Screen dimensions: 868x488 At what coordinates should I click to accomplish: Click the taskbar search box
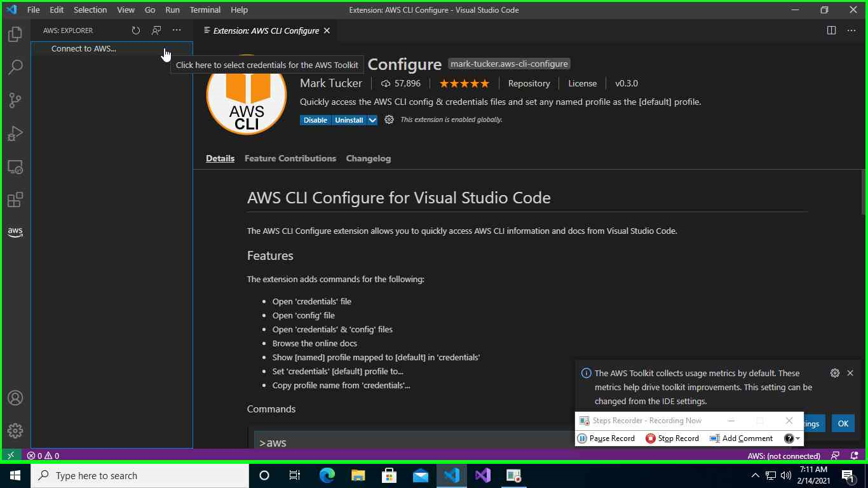pyautogui.click(x=140, y=475)
